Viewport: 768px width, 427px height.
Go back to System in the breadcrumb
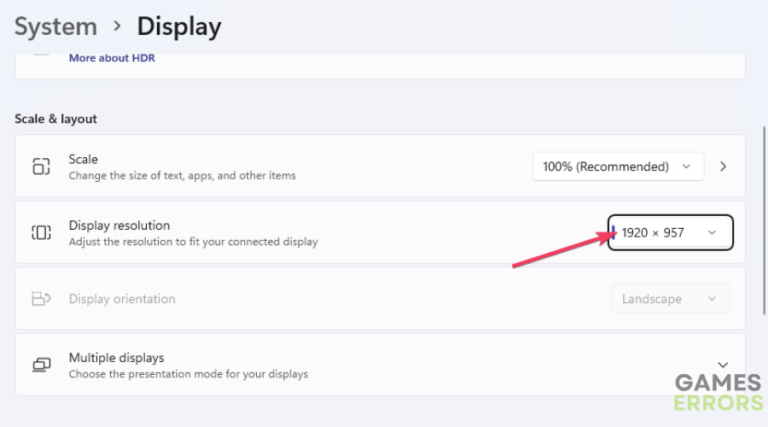(56, 26)
